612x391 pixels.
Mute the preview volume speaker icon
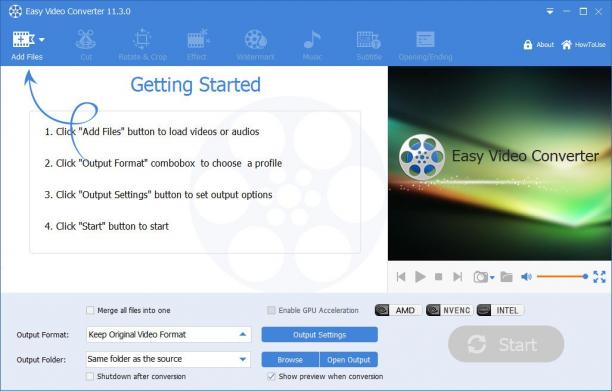[x=526, y=277]
